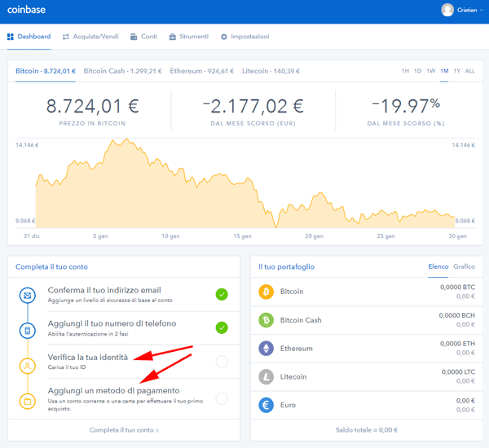Switch chart range to 1H
The height and width of the screenshot is (448, 489).
click(x=405, y=71)
